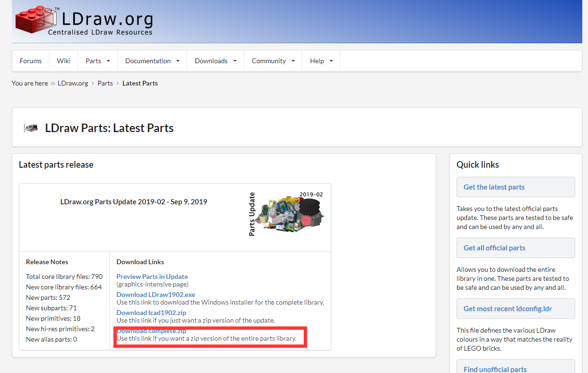Click the Windows installer description text
The height and width of the screenshot is (373, 588).
point(221,302)
